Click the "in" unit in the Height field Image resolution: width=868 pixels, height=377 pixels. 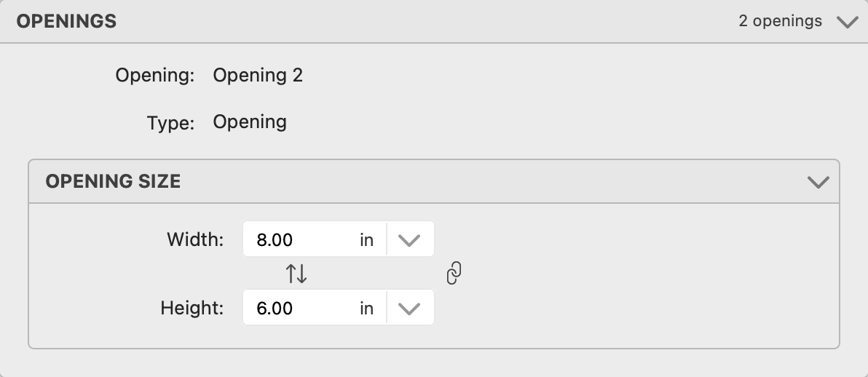pos(366,309)
